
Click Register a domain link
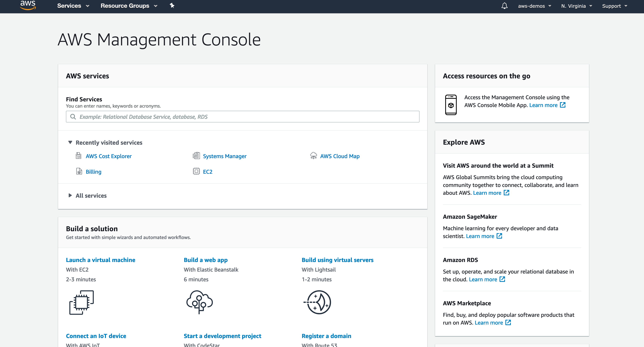click(326, 336)
